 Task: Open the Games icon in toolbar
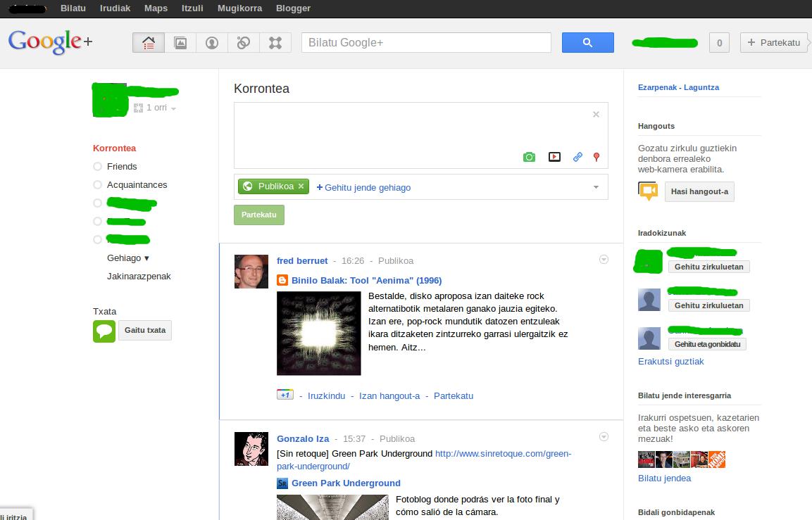tap(275, 43)
